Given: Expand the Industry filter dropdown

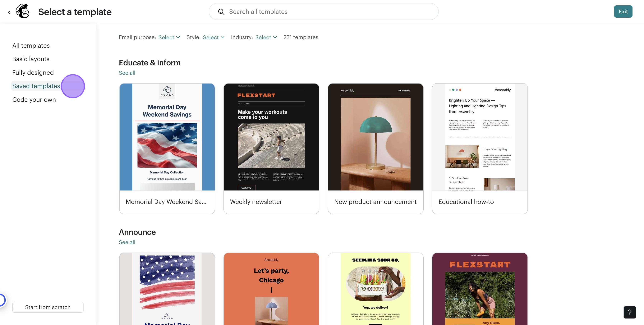Looking at the screenshot, I should click(x=266, y=37).
